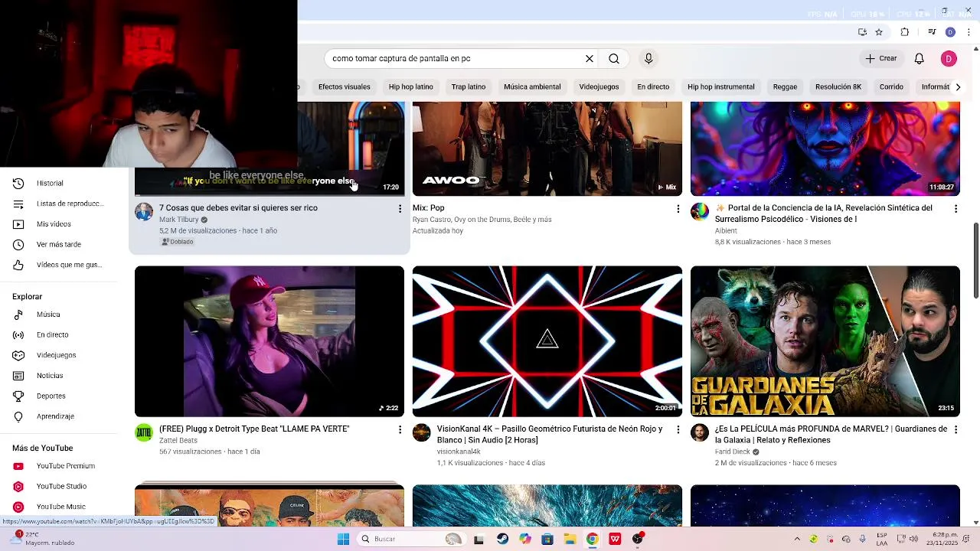Open Chrome media controls icon

pos(932,32)
